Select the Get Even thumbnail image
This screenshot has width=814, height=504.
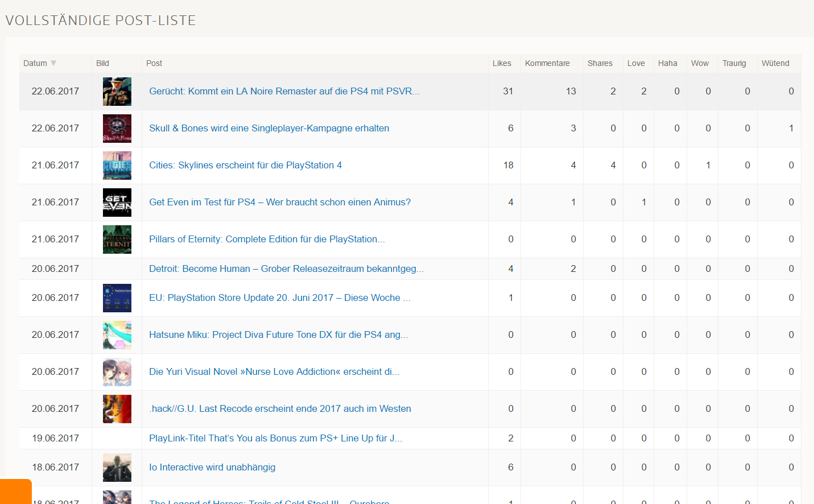117,203
